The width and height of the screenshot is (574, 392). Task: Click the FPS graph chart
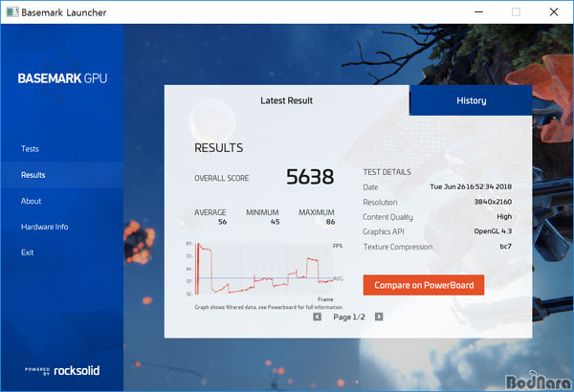coord(264,269)
